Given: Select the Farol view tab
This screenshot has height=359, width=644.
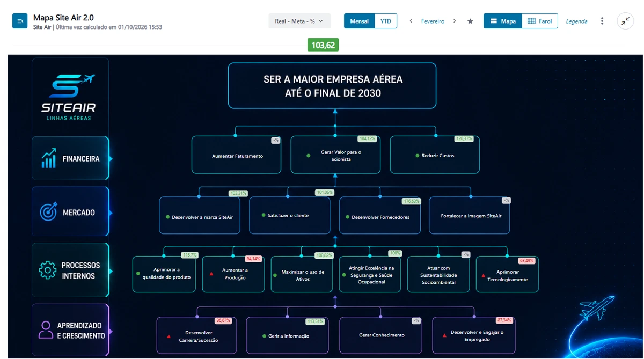Looking at the screenshot, I should (539, 21).
